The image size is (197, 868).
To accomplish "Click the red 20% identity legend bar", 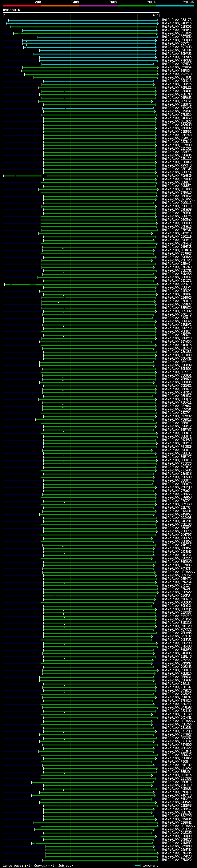I will [22, 6].
